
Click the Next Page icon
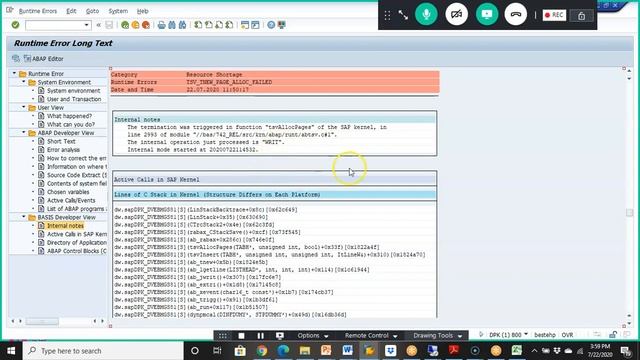[219, 25]
